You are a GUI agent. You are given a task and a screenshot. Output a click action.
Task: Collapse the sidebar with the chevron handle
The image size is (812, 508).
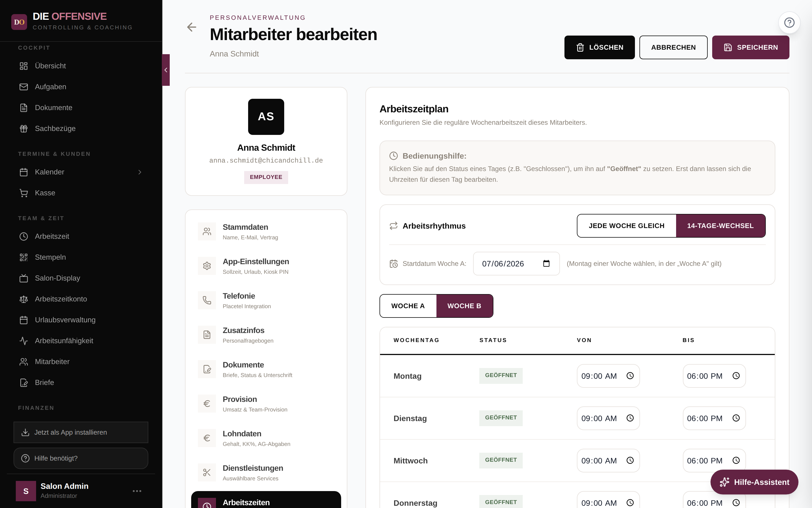click(x=166, y=70)
